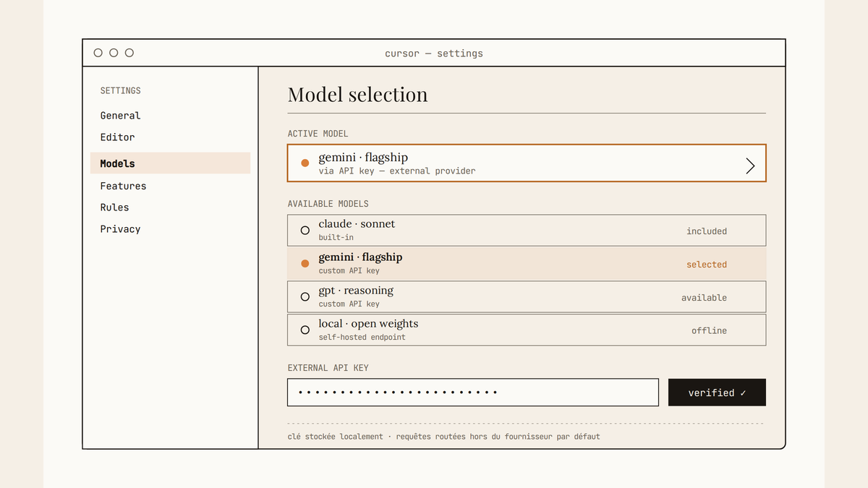Click the verified ✓ button
The width and height of the screenshot is (868, 488).
tap(717, 393)
